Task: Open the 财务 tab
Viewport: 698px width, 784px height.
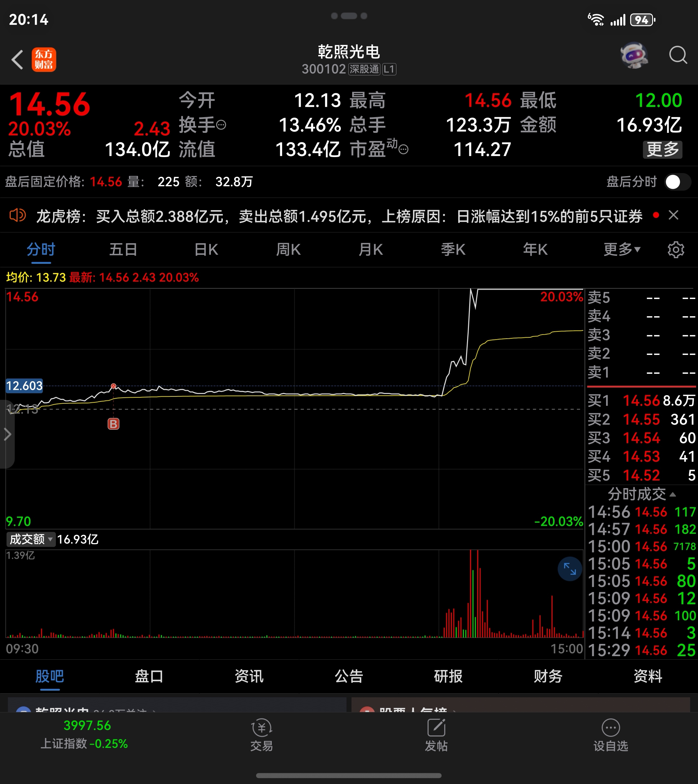Action: coord(548,676)
